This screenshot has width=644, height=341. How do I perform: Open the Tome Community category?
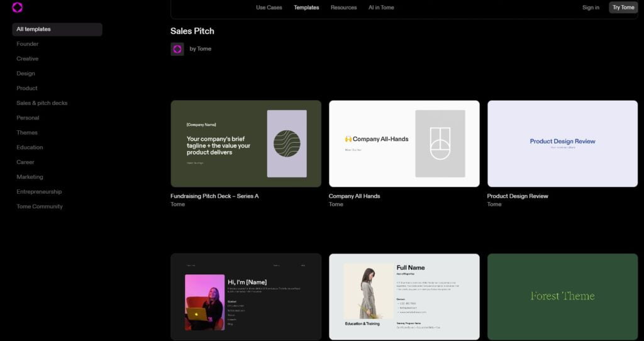tap(40, 206)
